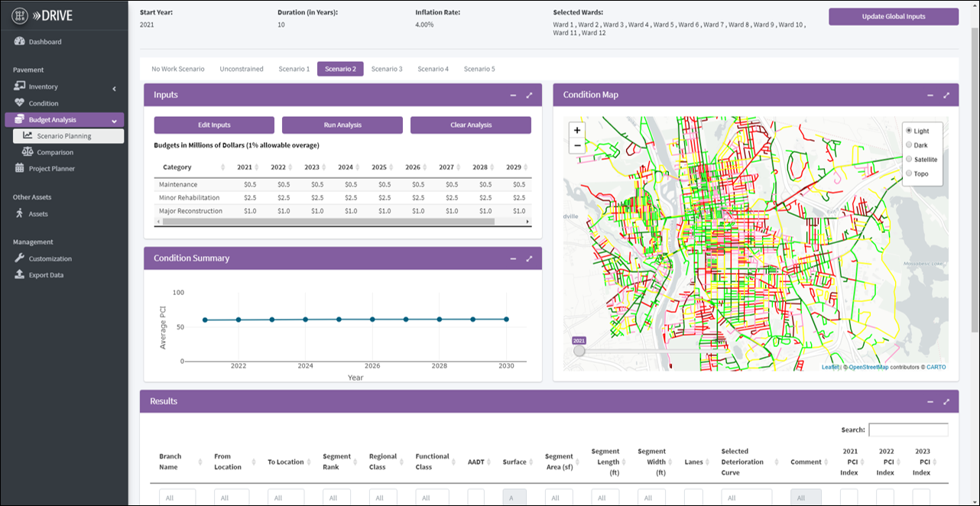Collapse the Budget Analysis menu chevron

(x=115, y=121)
